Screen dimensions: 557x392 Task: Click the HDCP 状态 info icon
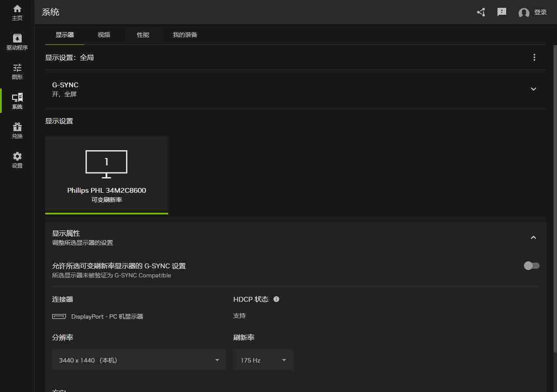pos(277,299)
